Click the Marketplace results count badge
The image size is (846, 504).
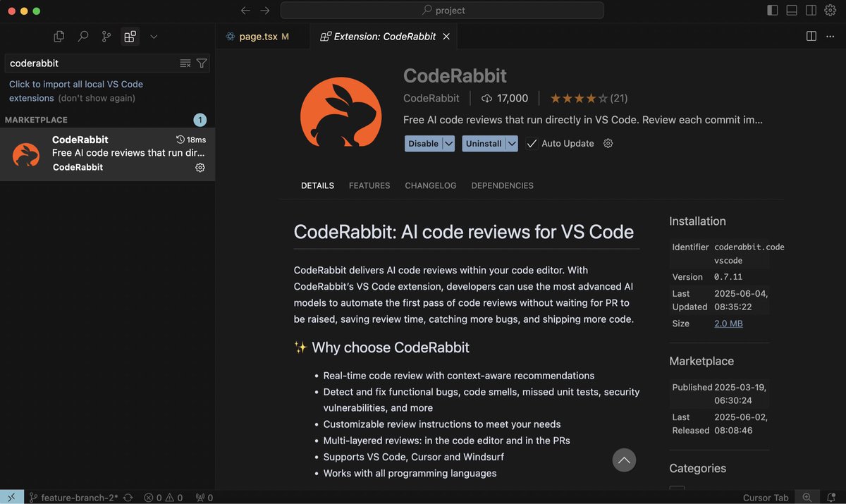pos(200,120)
